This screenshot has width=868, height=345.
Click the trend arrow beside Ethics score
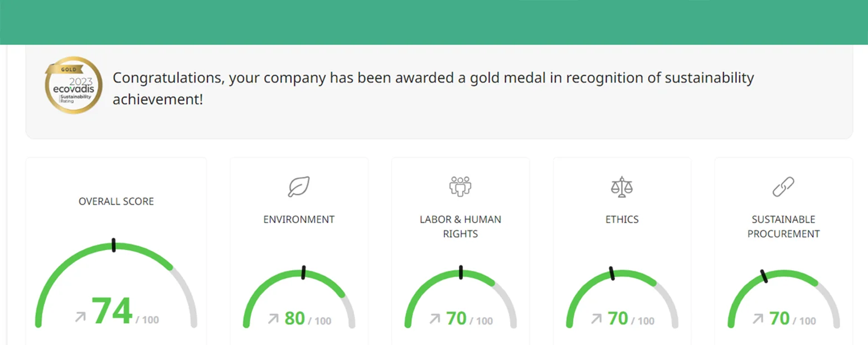pyautogui.click(x=596, y=319)
